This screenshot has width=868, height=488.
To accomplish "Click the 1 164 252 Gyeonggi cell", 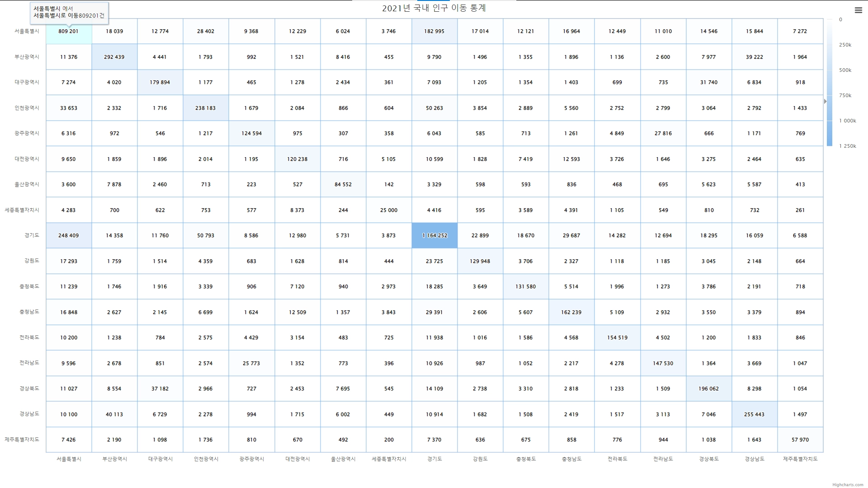I will point(434,235).
